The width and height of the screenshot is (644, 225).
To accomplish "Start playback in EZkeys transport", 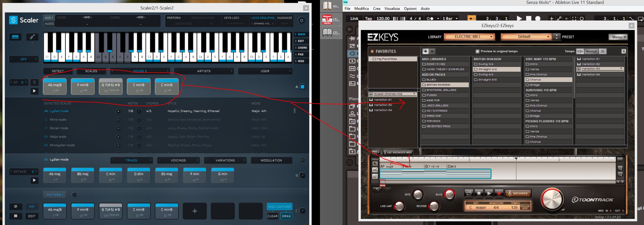I will (x=489, y=193).
